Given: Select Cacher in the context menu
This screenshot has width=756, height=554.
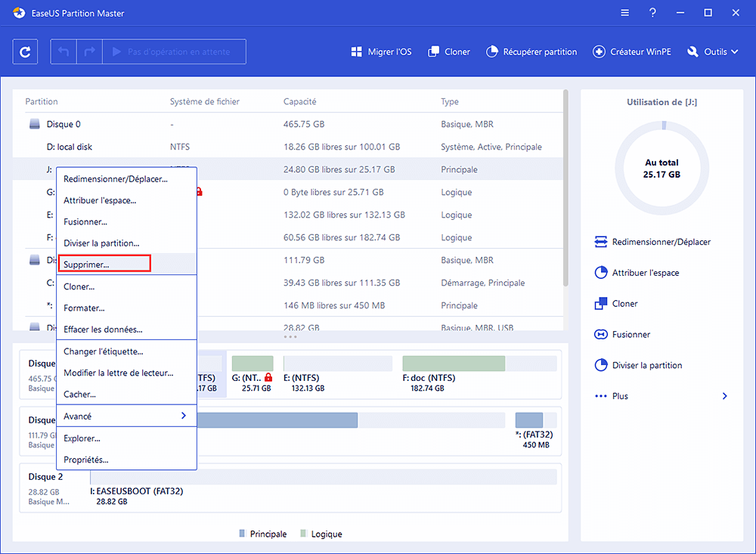Looking at the screenshot, I should pyautogui.click(x=126, y=394).
